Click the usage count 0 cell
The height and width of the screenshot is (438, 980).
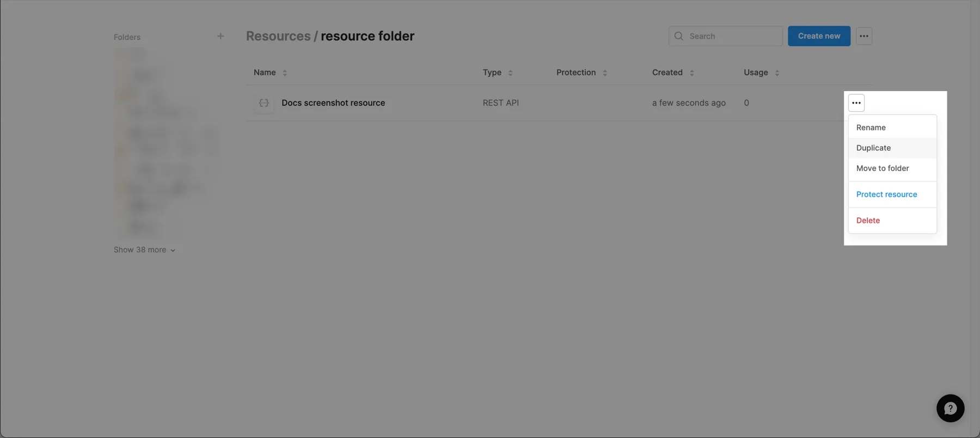point(746,103)
